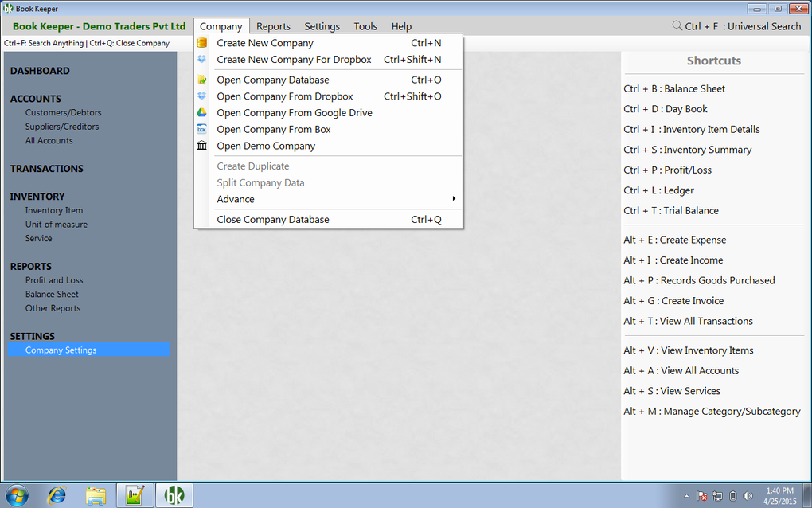Image resolution: width=812 pixels, height=508 pixels.
Task: Click 'Alt + E : Create Expense' shortcut
Action: tap(675, 240)
